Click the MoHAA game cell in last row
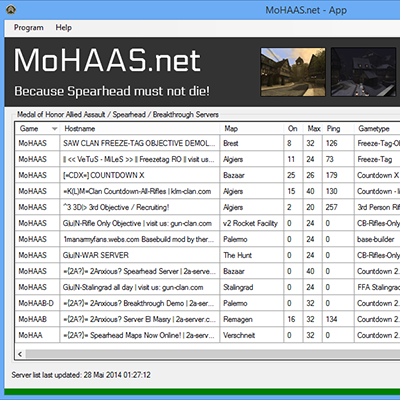This screenshot has height=400, width=400. click(x=37, y=335)
